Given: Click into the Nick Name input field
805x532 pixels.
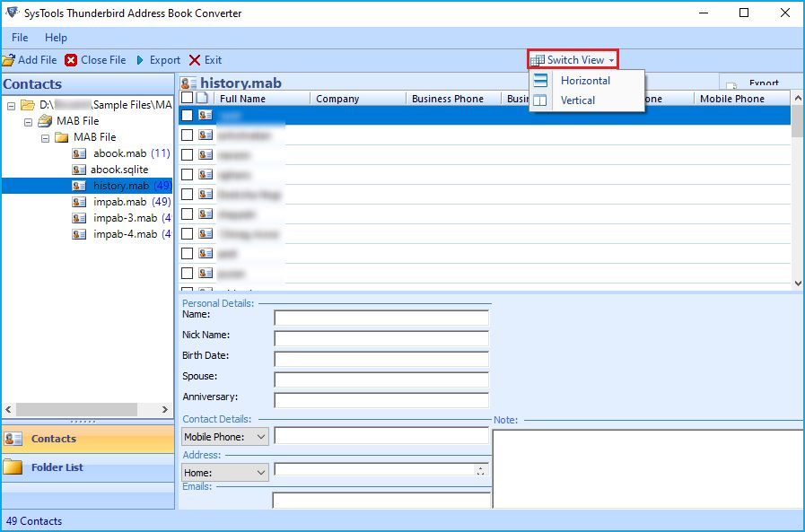Looking at the screenshot, I should 381,338.
